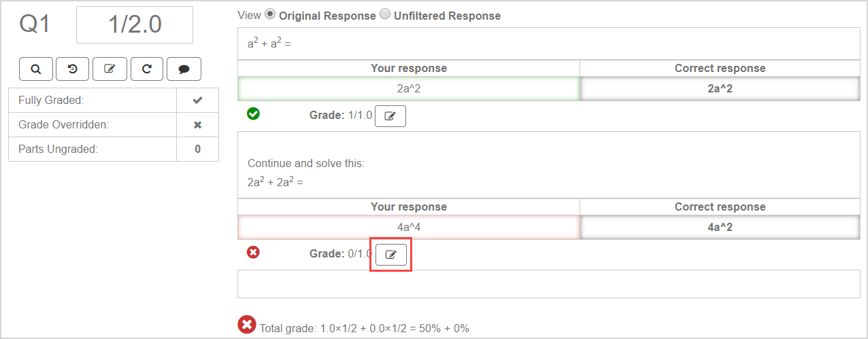The height and width of the screenshot is (339, 868).
Task: Click the red X next to Total grade
Action: click(x=246, y=325)
